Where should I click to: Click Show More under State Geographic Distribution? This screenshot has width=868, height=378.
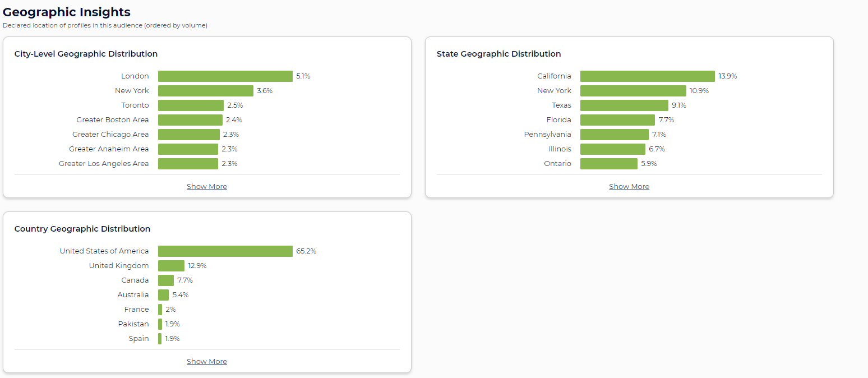coord(629,186)
